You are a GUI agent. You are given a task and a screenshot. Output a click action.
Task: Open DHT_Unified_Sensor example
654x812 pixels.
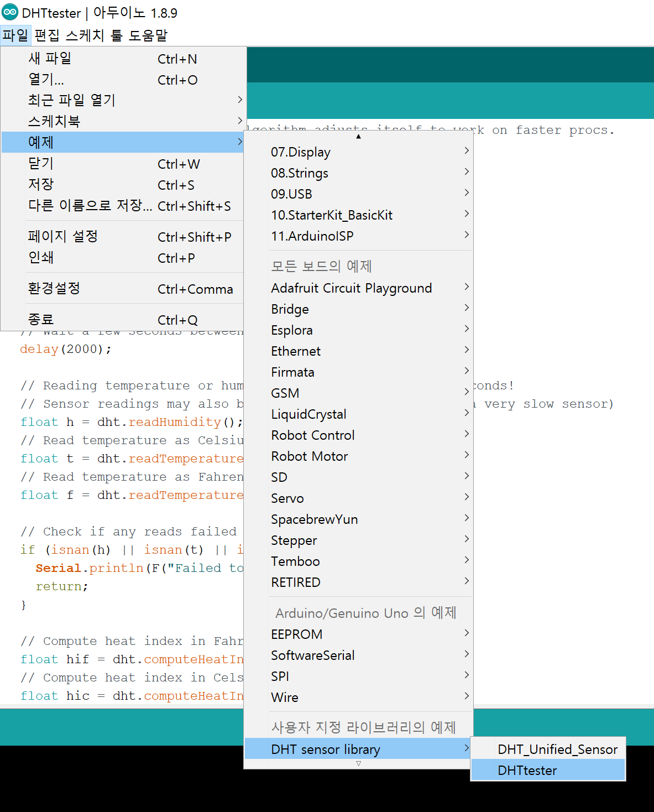548,749
